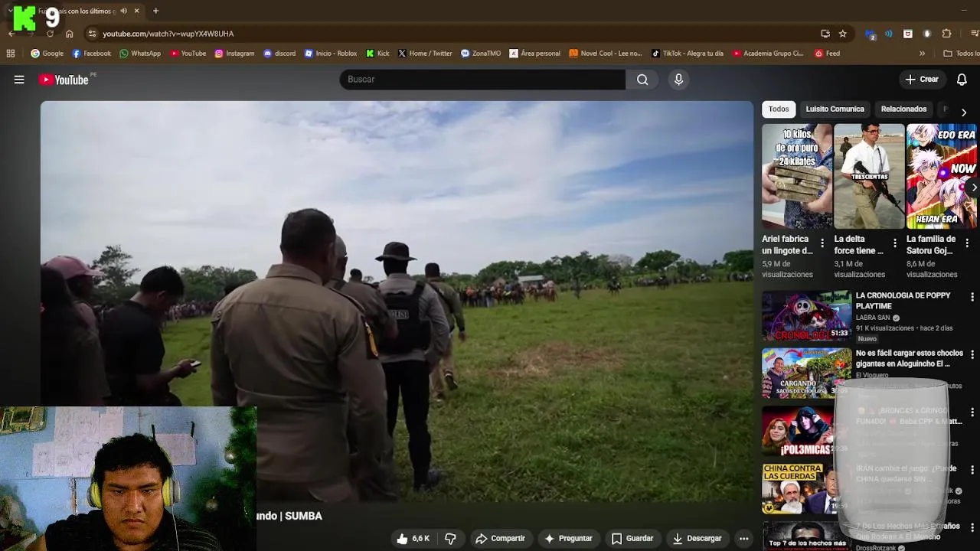
Task: Open the YouTube bookmark
Action: click(188, 54)
